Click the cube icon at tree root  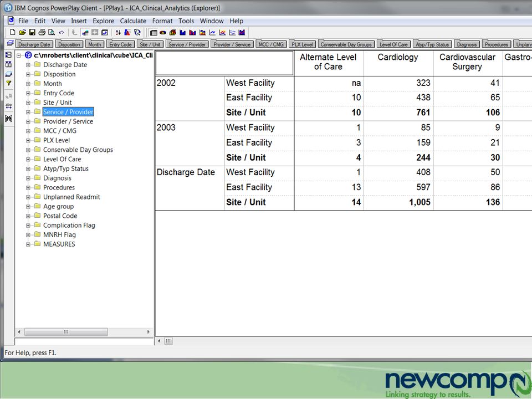[x=28, y=55]
